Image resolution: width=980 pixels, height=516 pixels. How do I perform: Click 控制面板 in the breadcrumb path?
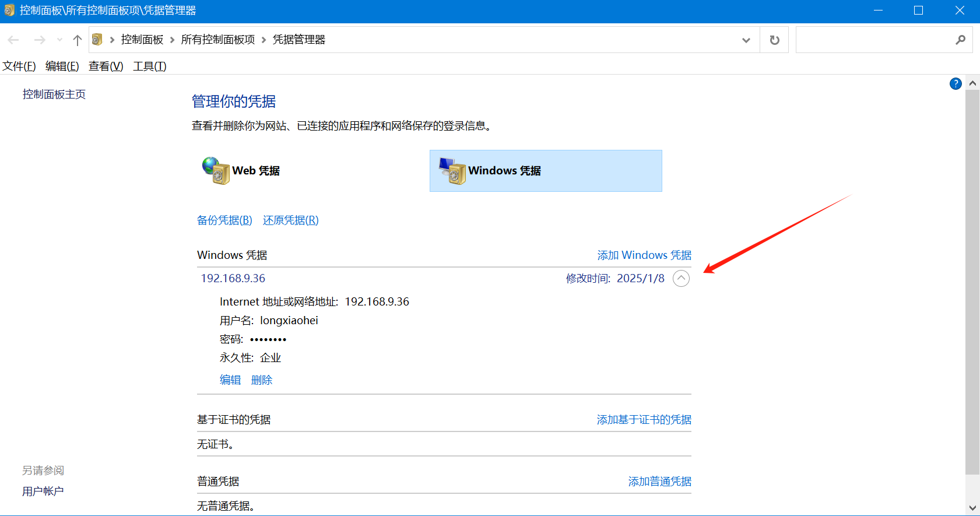coord(142,40)
